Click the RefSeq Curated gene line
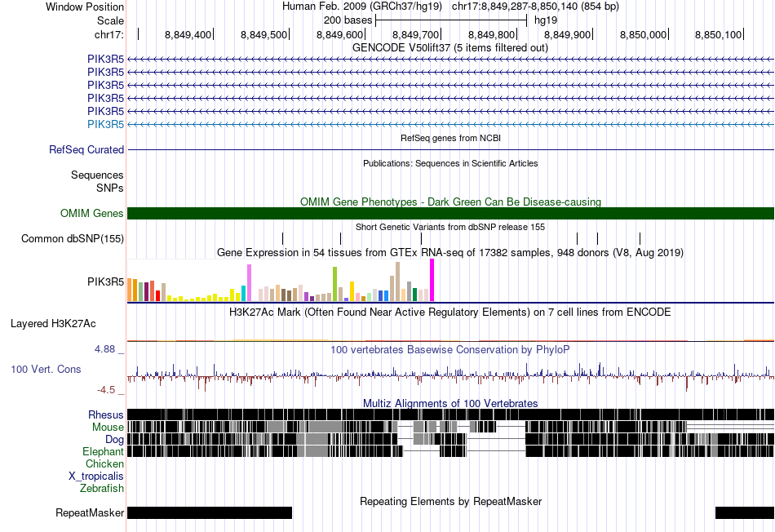 (x=450, y=150)
